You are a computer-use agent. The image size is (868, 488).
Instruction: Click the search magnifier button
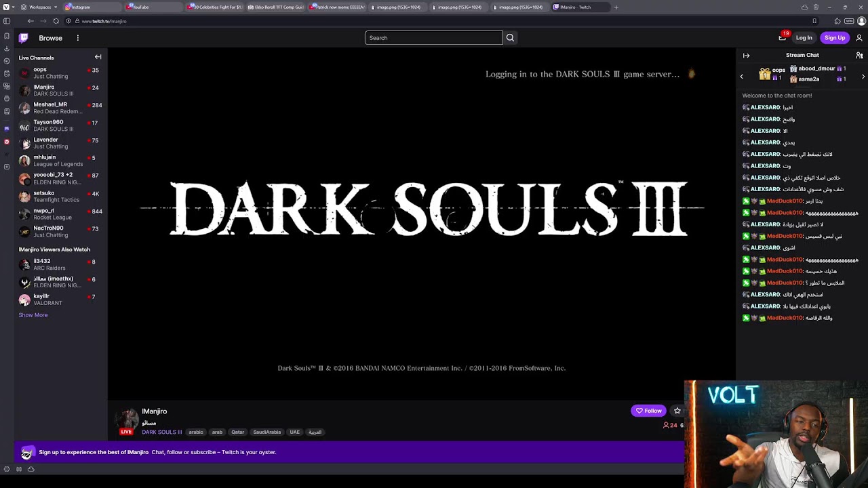(511, 38)
